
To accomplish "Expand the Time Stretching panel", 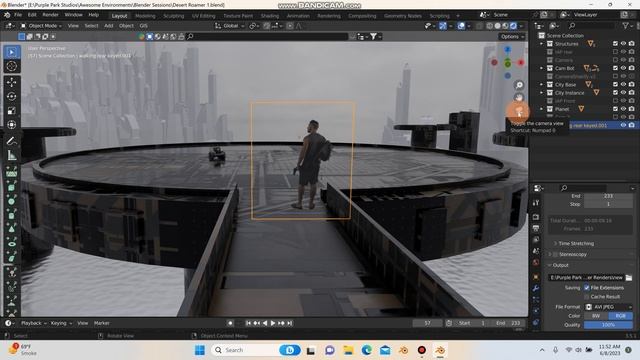I will pos(555,243).
